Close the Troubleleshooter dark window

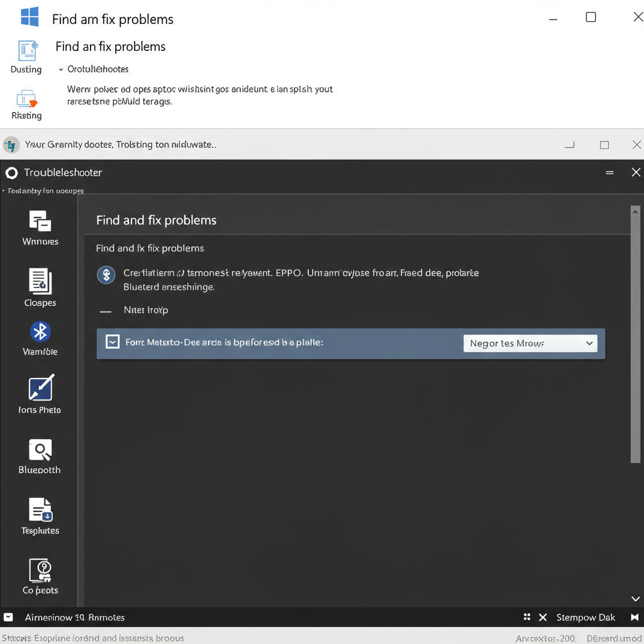click(x=636, y=172)
